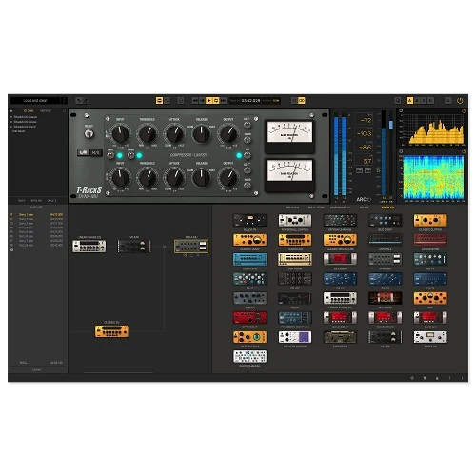The width and height of the screenshot is (476, 476).
Task: Select the Tape Echo module in the browser
Action: coord(340,337)
